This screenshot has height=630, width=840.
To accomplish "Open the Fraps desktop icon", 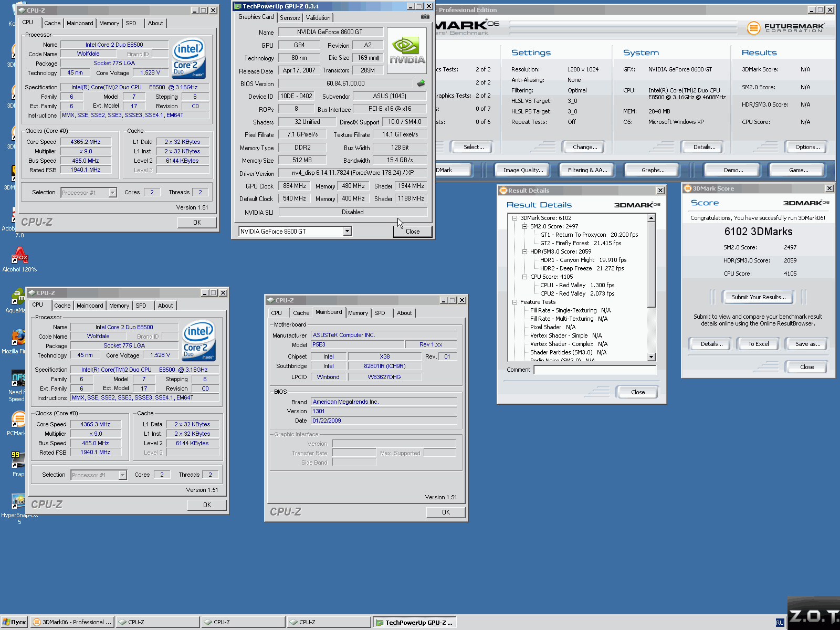I will coord(18,464).
